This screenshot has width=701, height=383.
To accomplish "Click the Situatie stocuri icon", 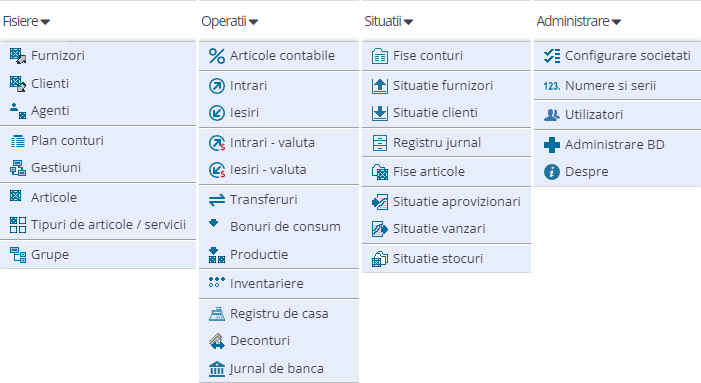I will pyautogui.click(x=380, y=259).
